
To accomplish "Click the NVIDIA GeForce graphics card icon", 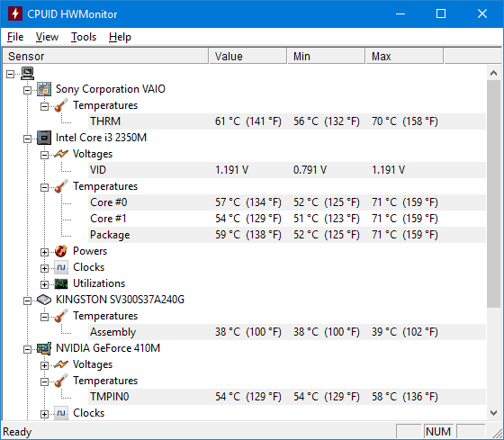I will click(x=44, y=348).
